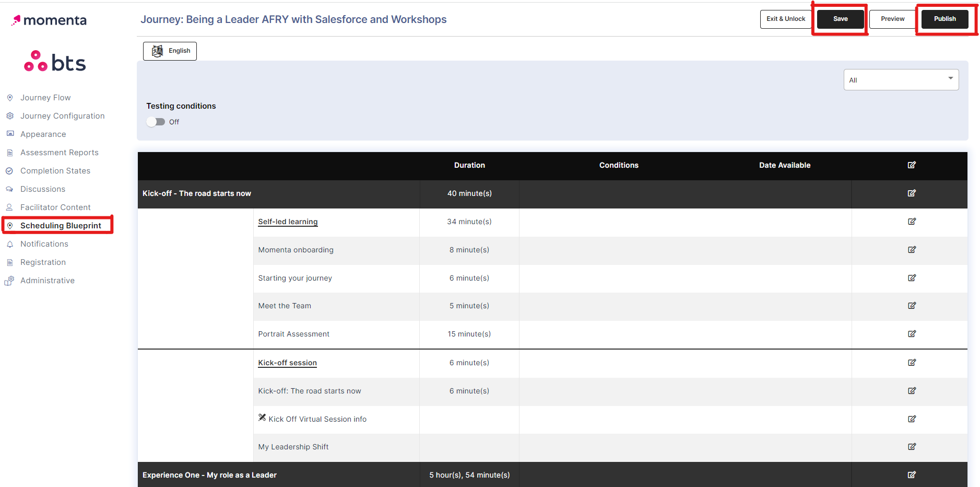Click edit icon for Self-led learning row
This screenshot has height=487, width=980.
tap(912, 222)
